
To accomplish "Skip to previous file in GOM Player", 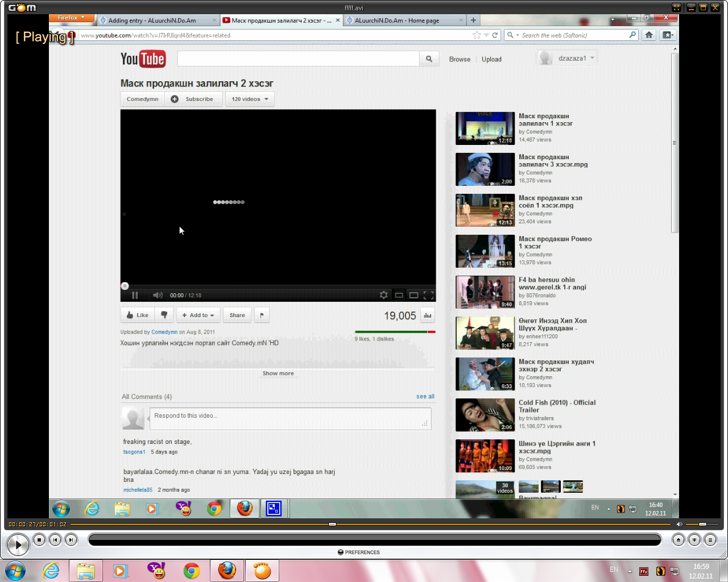I will pos(55,539).
